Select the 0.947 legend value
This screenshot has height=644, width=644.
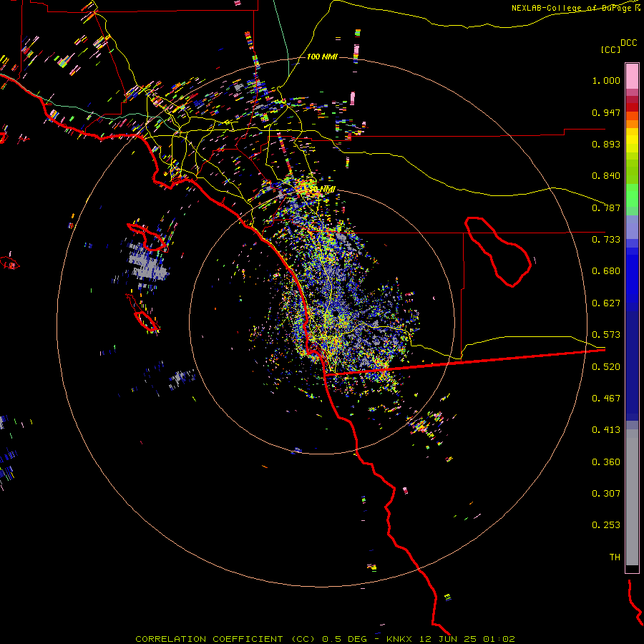(606, 112)
